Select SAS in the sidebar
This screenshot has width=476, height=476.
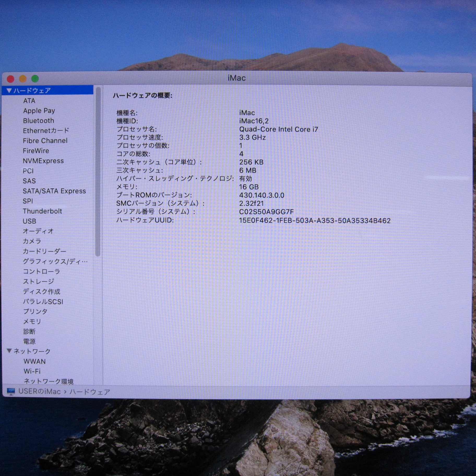[29, 181]
